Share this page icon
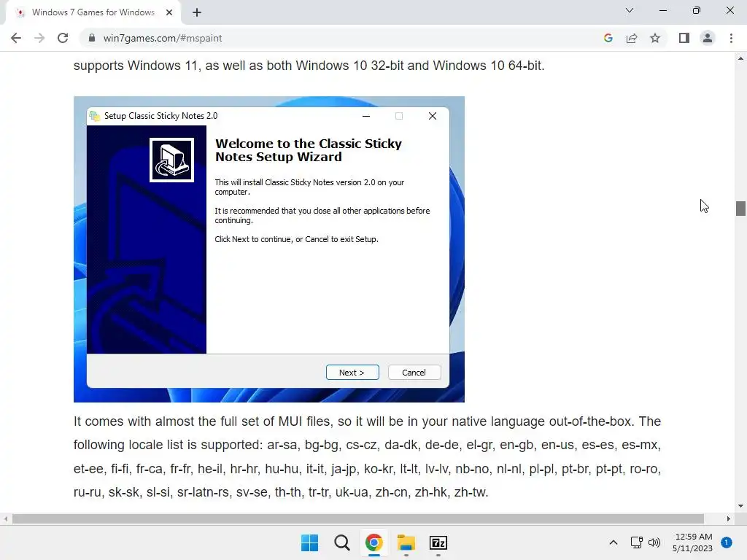Viewport: 747px width, 560px height. 632,38
